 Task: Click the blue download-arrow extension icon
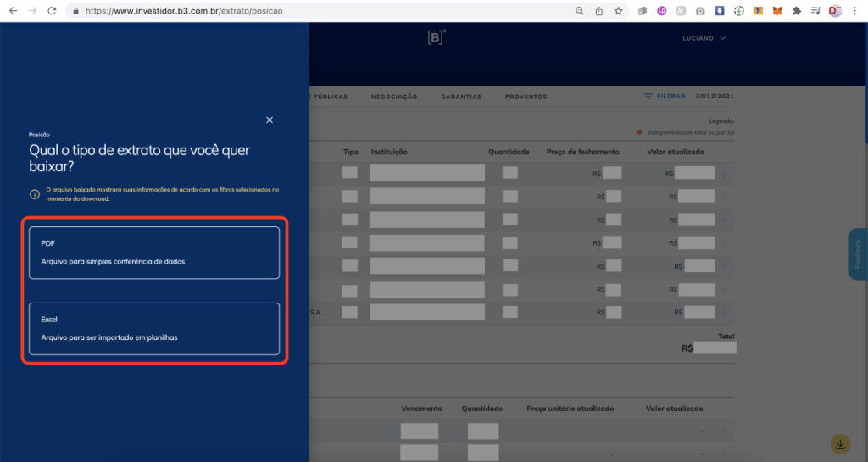(719, 11)
